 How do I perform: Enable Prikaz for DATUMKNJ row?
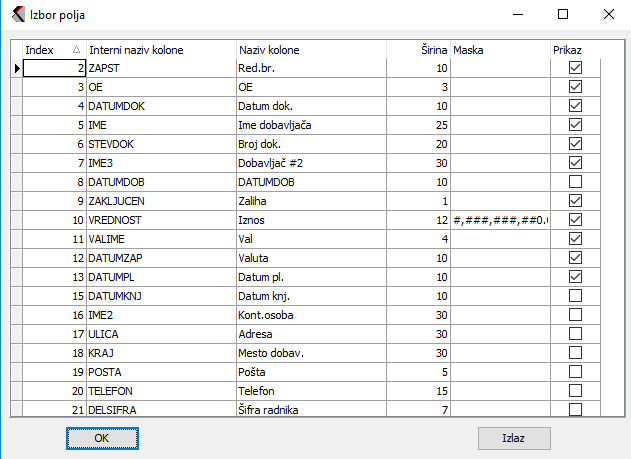[575, 296]
